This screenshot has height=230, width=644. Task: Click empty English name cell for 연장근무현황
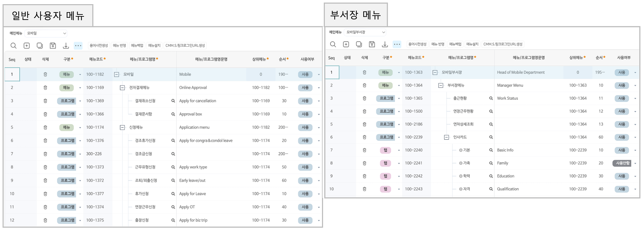click(529, 111)
